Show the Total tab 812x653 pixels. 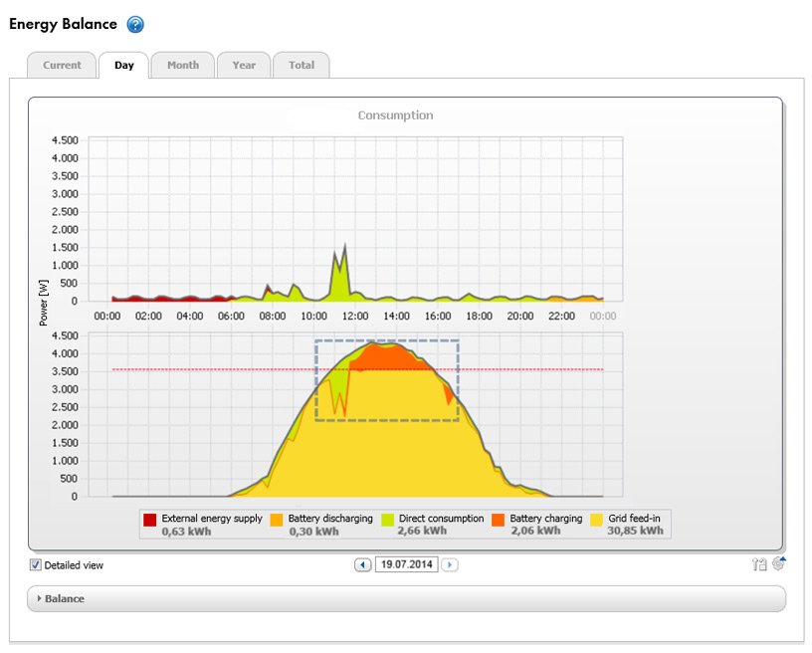tap(302, 66)
